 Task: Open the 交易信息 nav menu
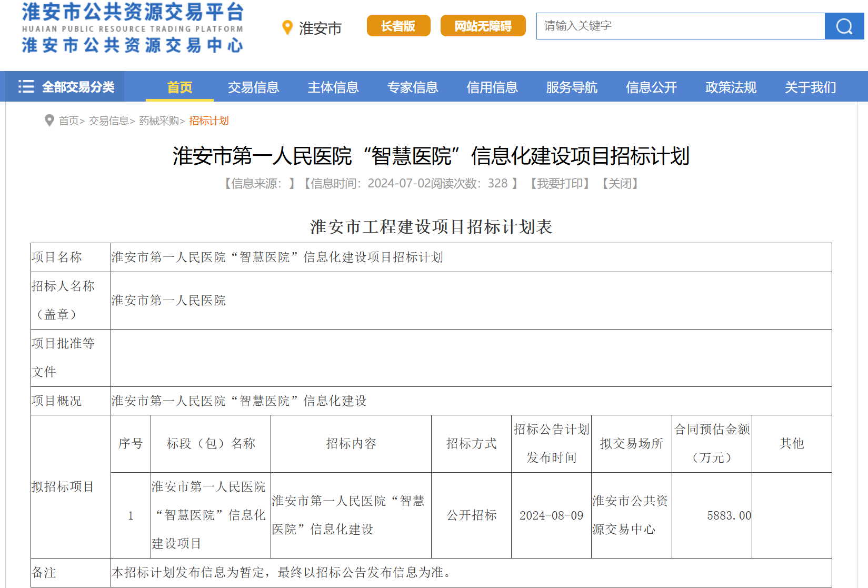(253, 87)
